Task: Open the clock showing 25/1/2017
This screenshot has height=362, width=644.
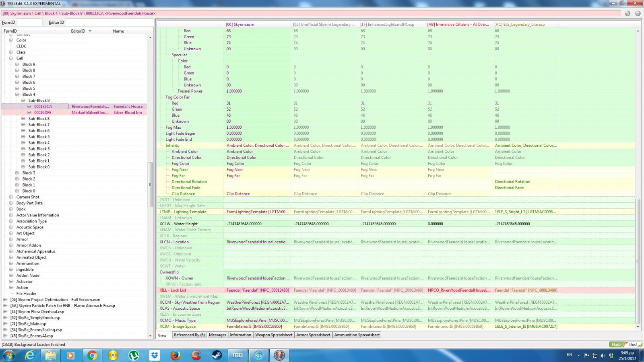Action: click(627, 356)
